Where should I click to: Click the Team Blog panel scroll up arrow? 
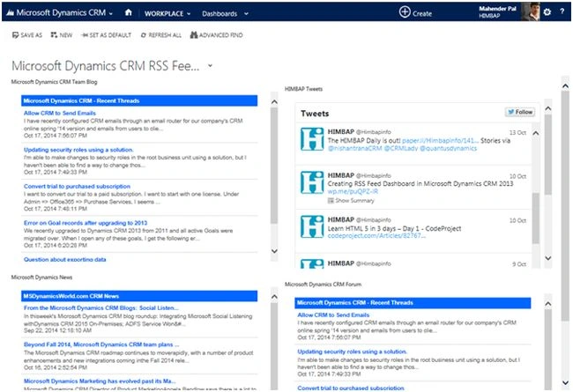[x=274, y=102]
